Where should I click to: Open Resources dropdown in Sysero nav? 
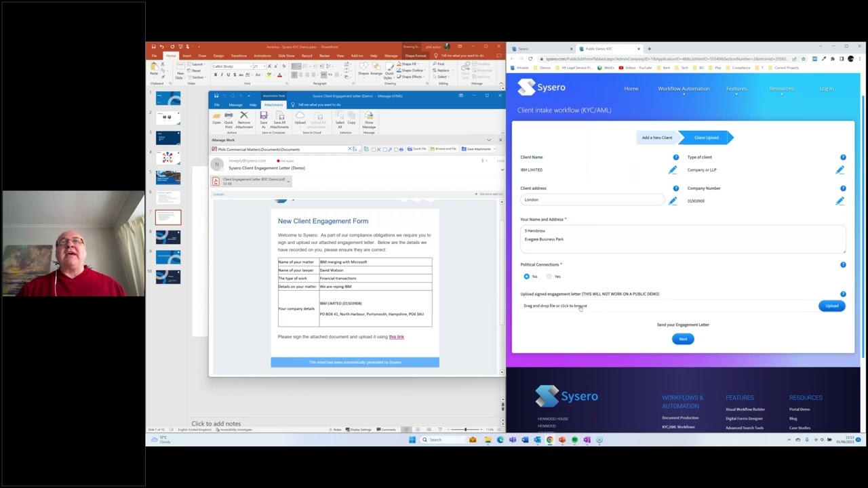[x=781, y=89]
